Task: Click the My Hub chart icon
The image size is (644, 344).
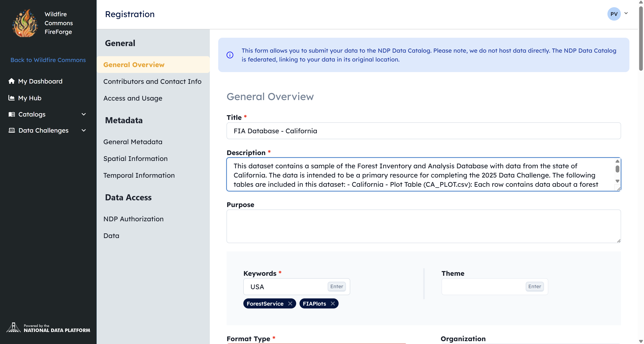Action: [12, 98]
